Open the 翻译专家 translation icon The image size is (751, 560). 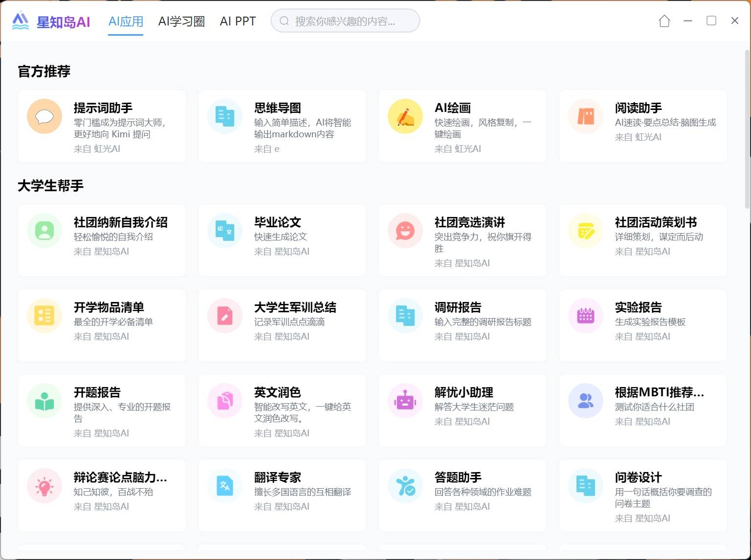tap(225, 486)
